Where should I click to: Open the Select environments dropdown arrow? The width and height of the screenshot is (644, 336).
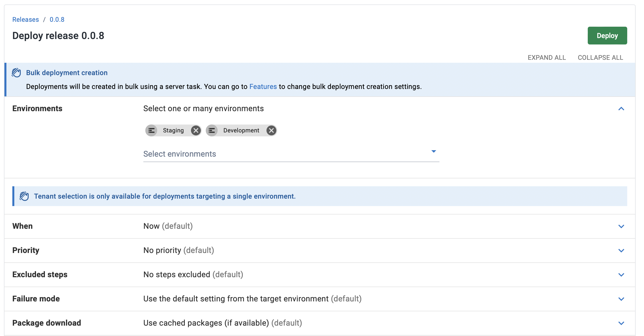tap(434, 151)
